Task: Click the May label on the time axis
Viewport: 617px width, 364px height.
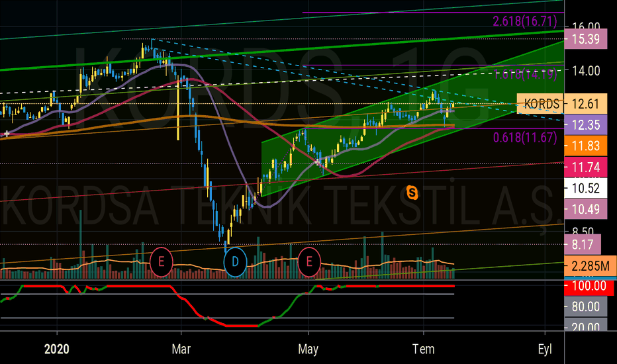Action: pos(308,349)
